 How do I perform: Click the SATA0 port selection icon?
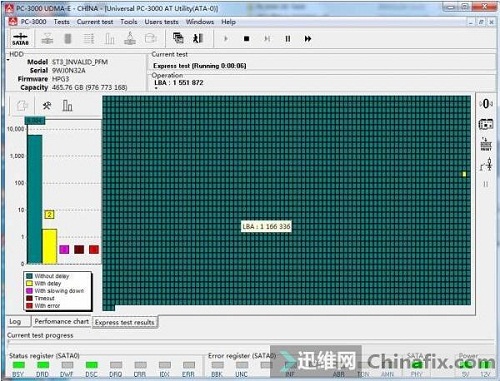[x=20, y=39]
